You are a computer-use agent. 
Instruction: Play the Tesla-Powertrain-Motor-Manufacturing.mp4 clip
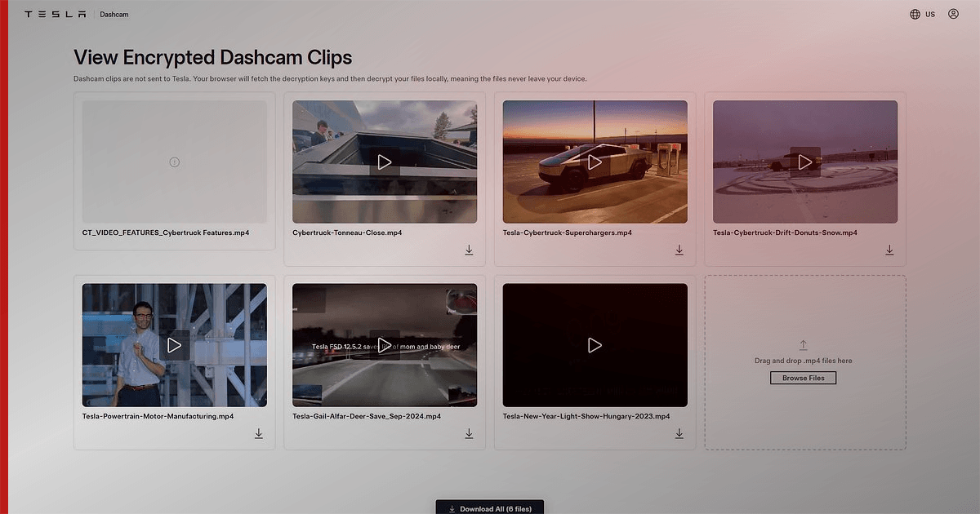coord(174,345)
